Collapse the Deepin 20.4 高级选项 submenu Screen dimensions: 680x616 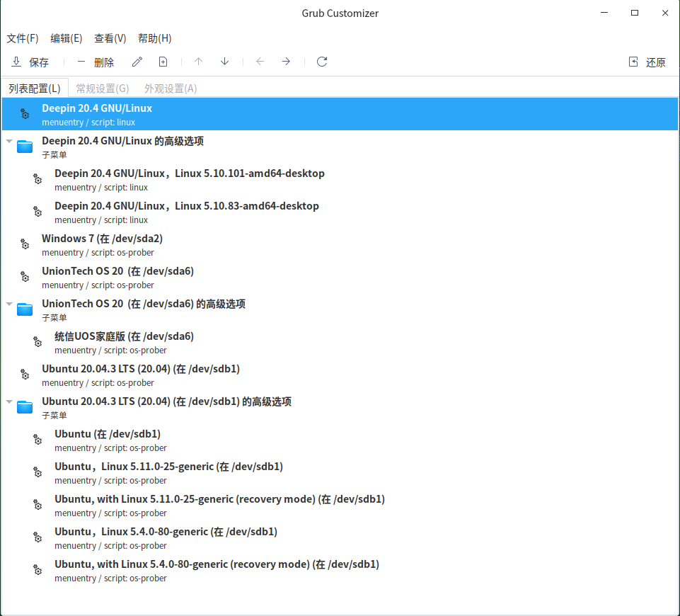9,141
